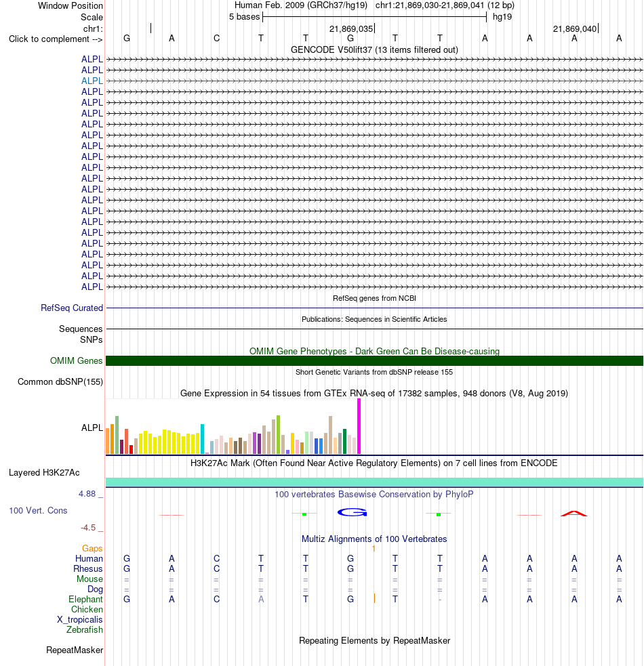The height and width of the screenshot is (666, 644).
Task: Click the C base in the Rhesus alignment row
Action: [x=216, y=568]
